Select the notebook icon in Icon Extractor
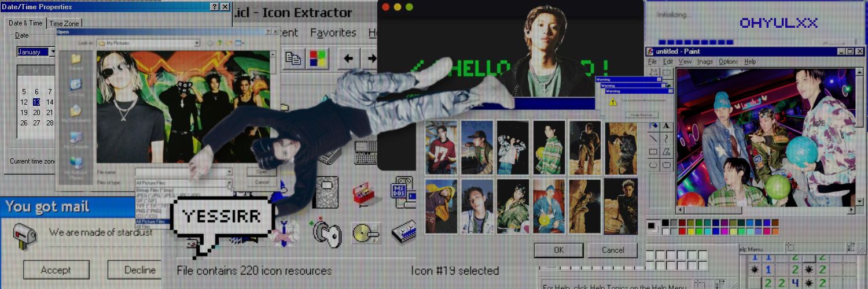Image resolution: width=868 pixels, height=289 pixels. coord(327,192)
